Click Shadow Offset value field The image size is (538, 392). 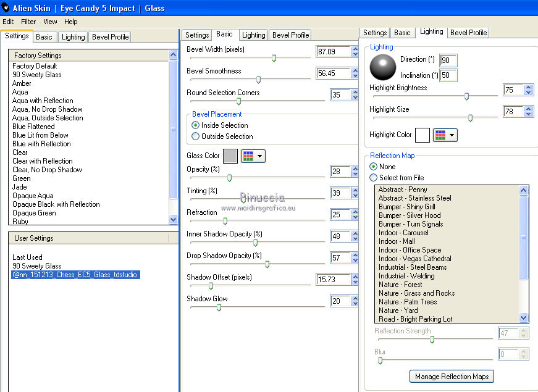click(x=333, y=280)
